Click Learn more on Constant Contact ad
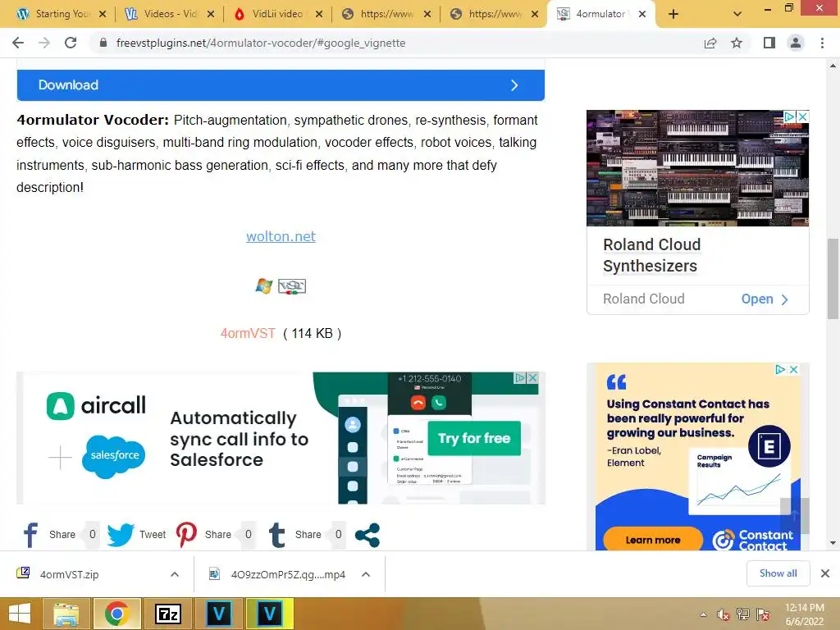Image resolution: width=840 pixels, height=630 pixels. tap(652, 540)
